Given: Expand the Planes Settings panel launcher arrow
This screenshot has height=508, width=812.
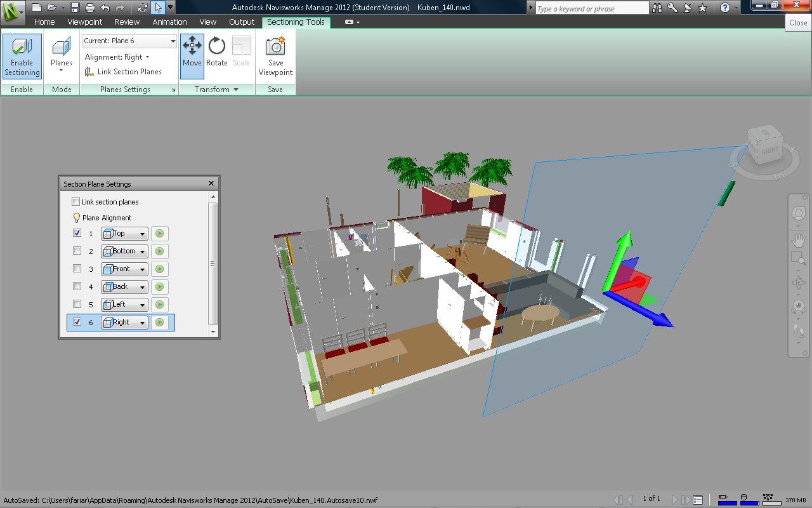Looking at the screenshot, I should [x=174, y=90].
